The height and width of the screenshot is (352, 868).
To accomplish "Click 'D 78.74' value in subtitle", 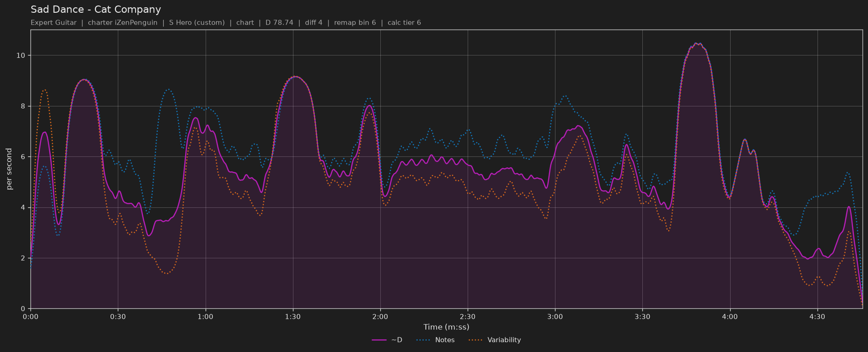I will click(x=279, y=23).
